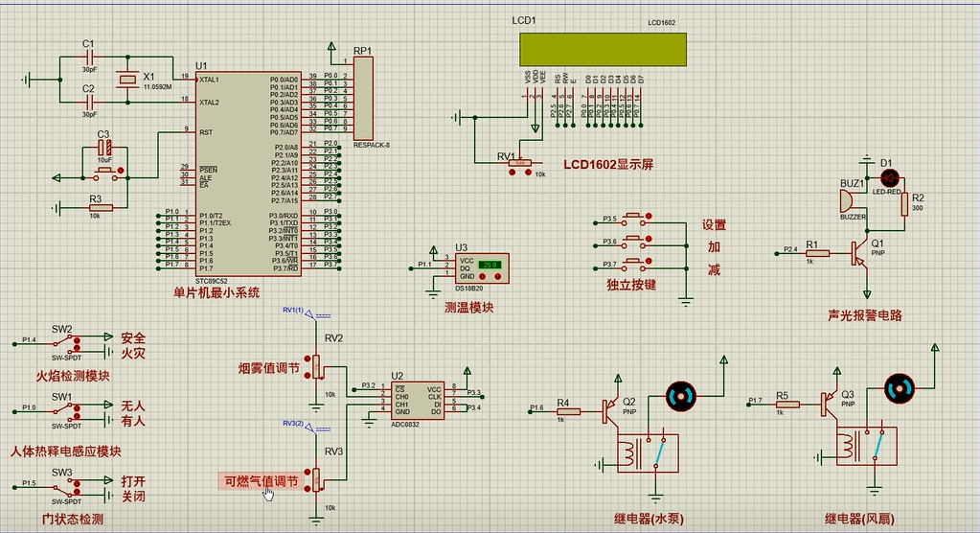
Task: Click the 继电器(水泵) label
Action: [x=649, y=519]
